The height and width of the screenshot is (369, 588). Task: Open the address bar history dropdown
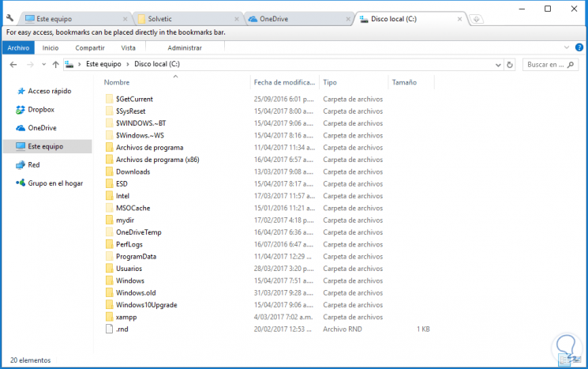(x=498, y=65)
